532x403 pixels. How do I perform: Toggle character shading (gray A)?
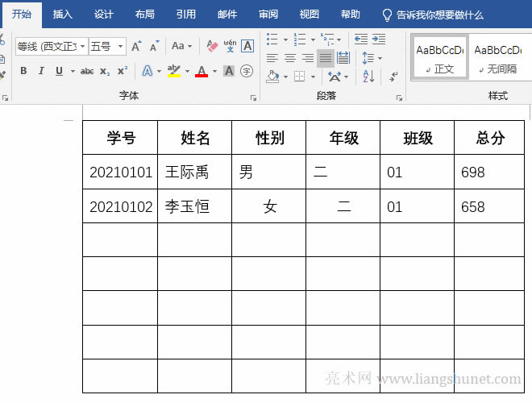(229, 71)
